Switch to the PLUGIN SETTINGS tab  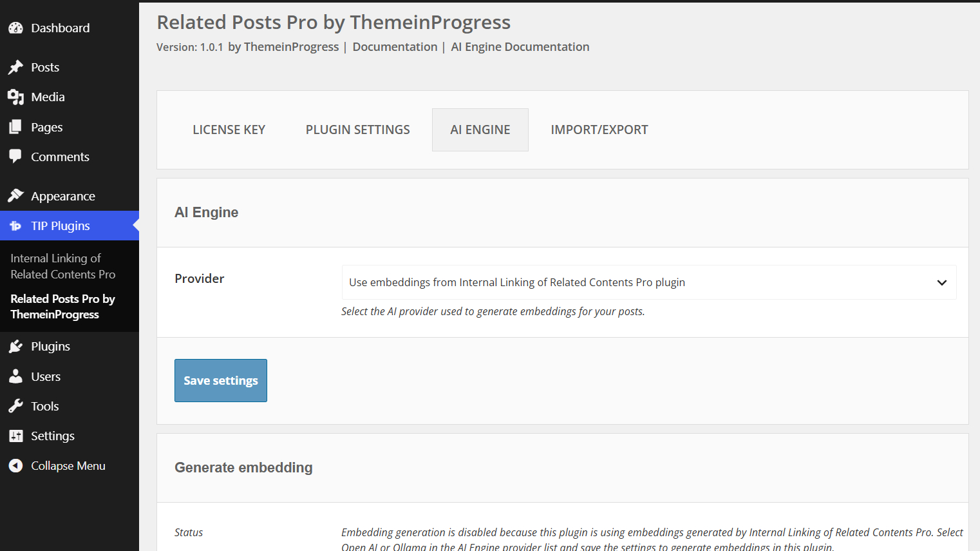[x=357, y=130]
